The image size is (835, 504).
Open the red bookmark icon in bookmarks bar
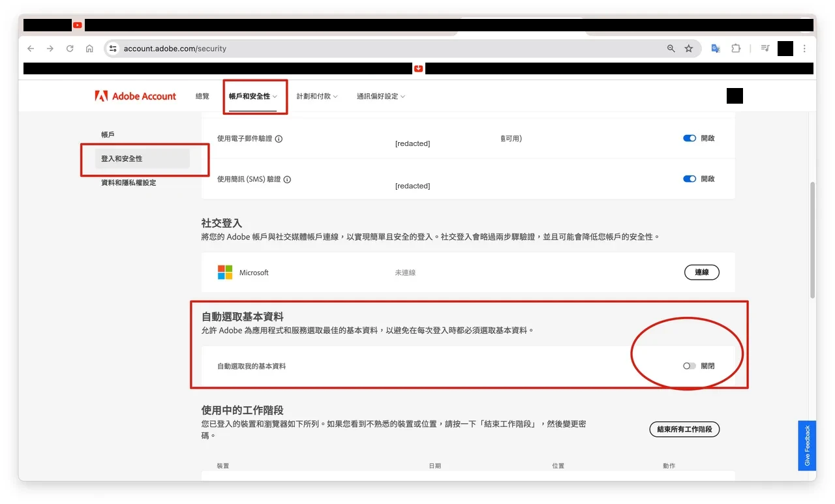pos(419,68)
